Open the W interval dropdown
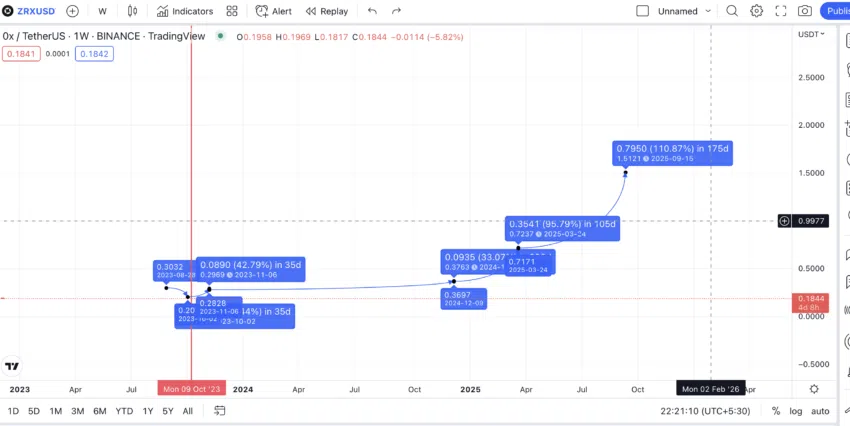 point(102,11)
